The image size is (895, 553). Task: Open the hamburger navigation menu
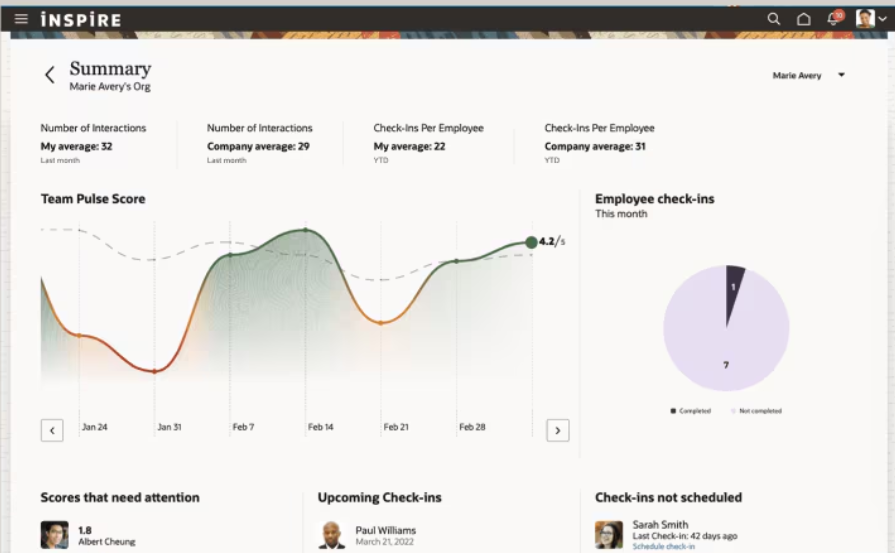21,19
